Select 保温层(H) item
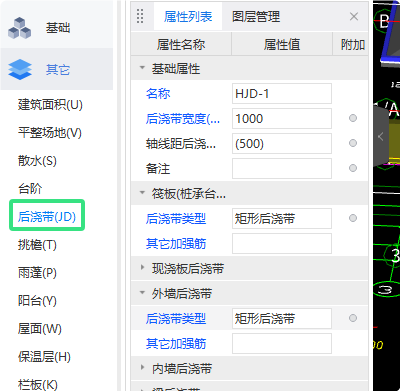Image resolution: width=400 pixels, height=391 pixels. click(x=44, y=357)
